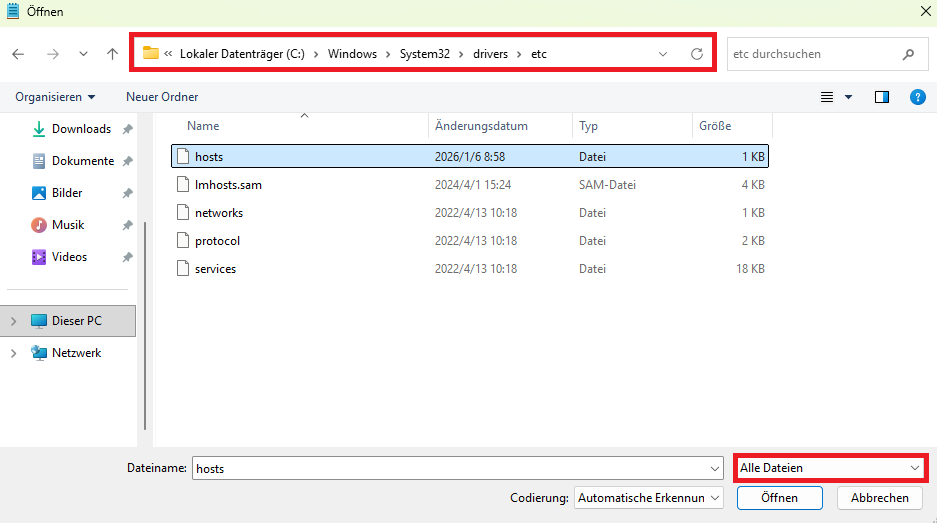Click the search magnifier icon
The width and height of the screenshot is (937, 523).
point(908,54)
